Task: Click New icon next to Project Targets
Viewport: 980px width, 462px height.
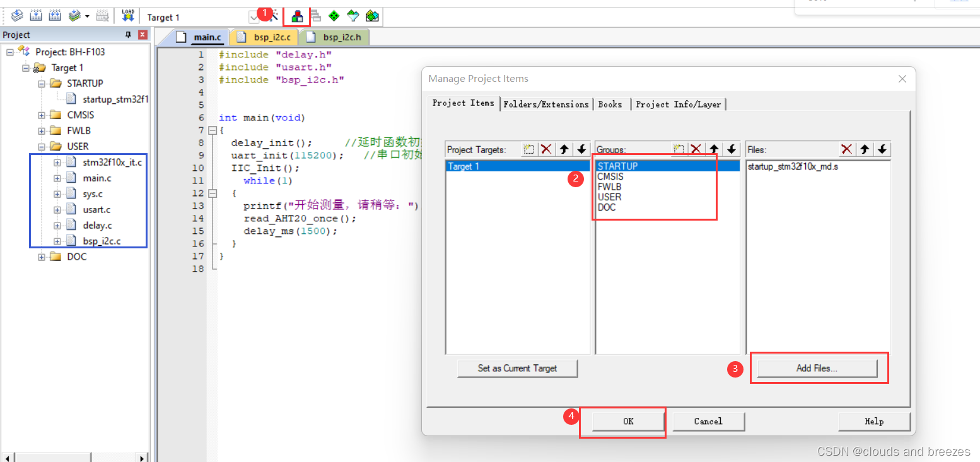Action: pyautogui.click(x=530, y=149)
